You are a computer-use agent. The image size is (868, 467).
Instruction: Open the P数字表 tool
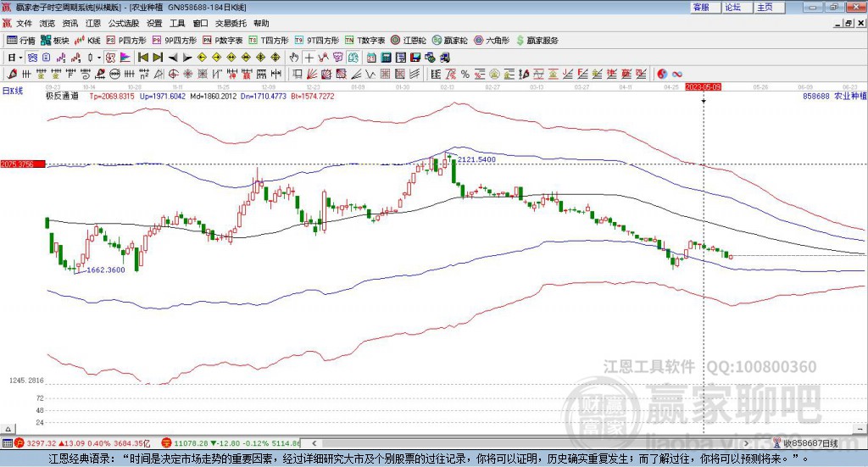pos(223,41)
